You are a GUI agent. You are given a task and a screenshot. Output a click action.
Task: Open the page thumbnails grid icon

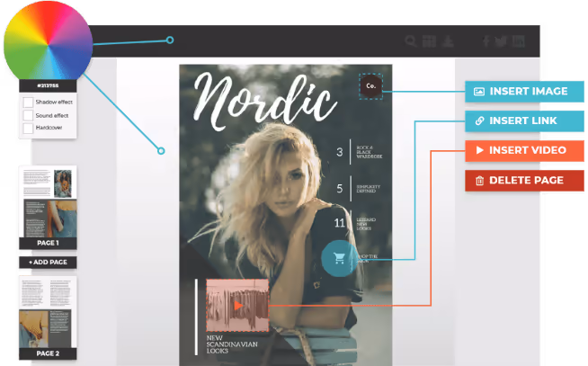(429, 40)
